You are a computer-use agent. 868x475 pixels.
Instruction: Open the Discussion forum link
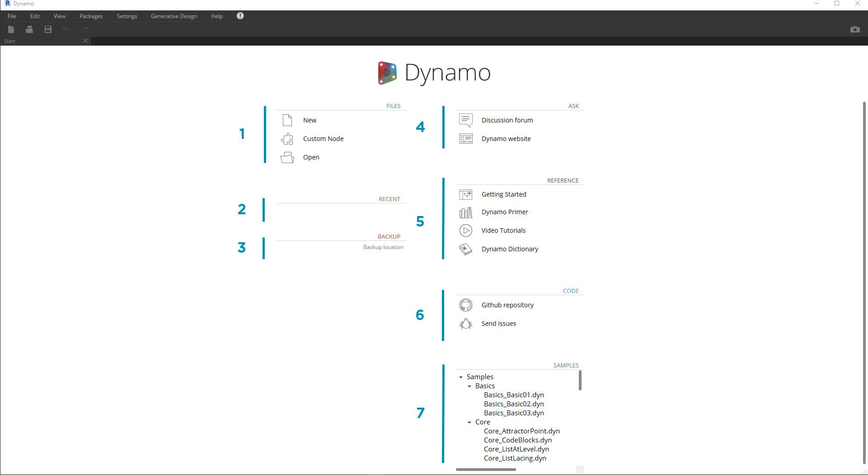click(x=507, y=120)
